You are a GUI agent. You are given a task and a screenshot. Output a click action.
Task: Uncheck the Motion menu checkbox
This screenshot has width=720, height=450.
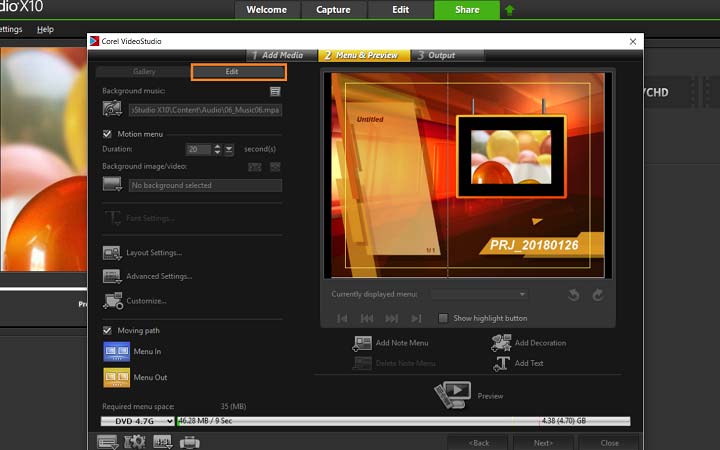pos(108,133)
